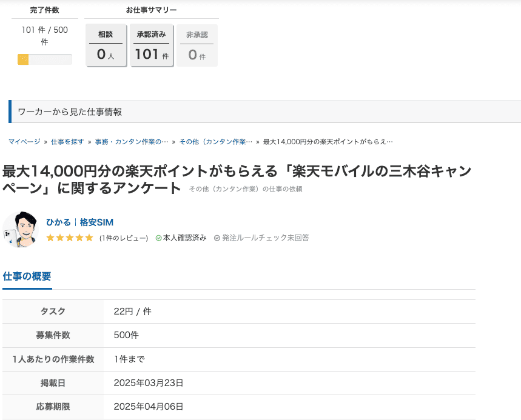Click the job title heading
Viewport: 521px width, 420px height.
pyautogui.click(x=237, y=179)
